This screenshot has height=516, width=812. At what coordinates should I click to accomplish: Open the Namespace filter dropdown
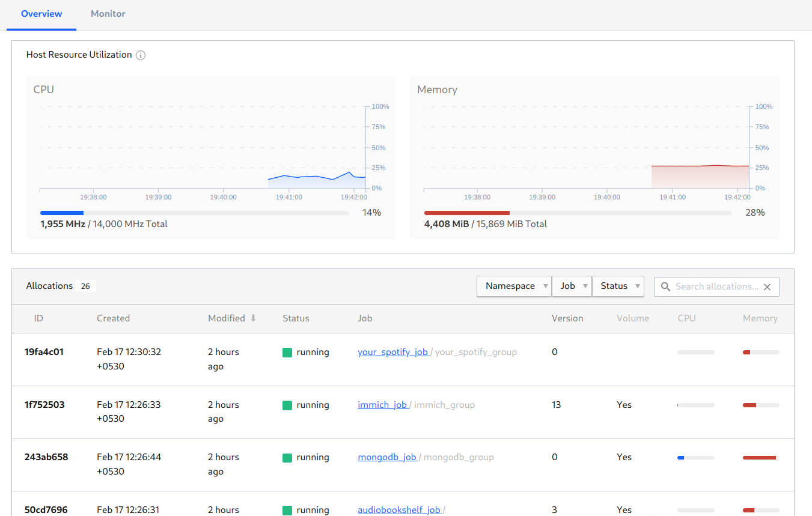[514, 286]
